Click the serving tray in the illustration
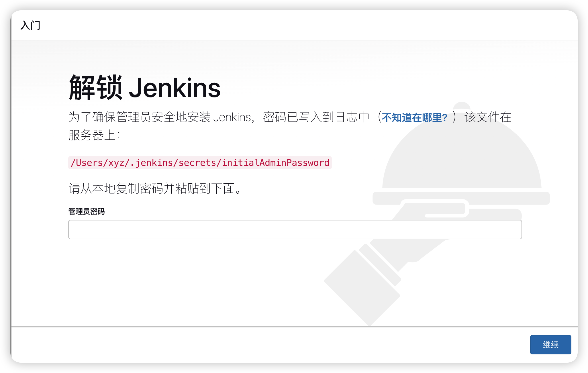Screen dimensions: 588x373 [461, 198]
